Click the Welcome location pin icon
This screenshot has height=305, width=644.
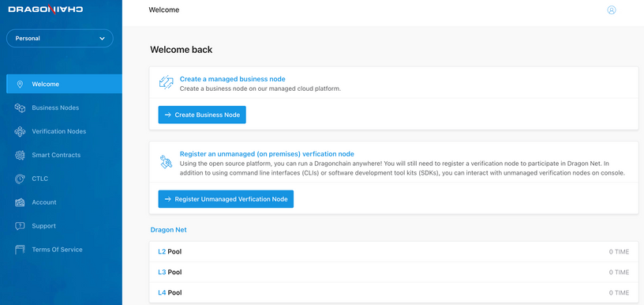click(20, 85)
